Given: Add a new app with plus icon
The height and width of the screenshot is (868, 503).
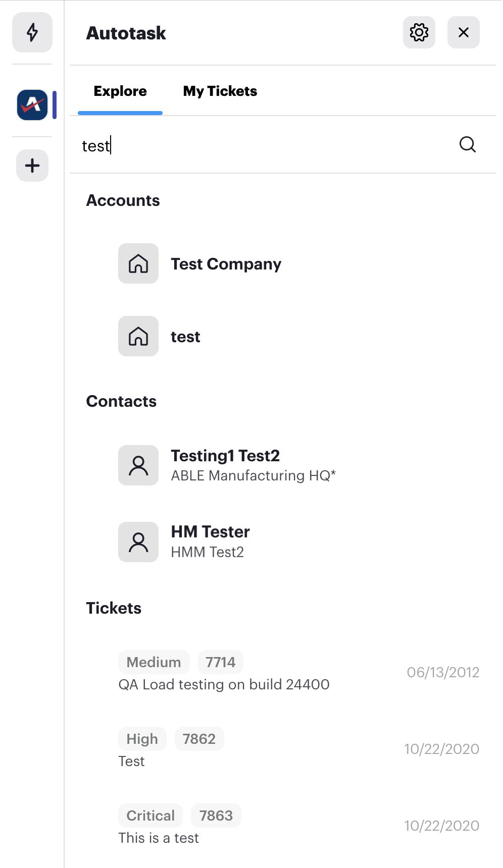Looking at the screenshot, I should 32,166.
